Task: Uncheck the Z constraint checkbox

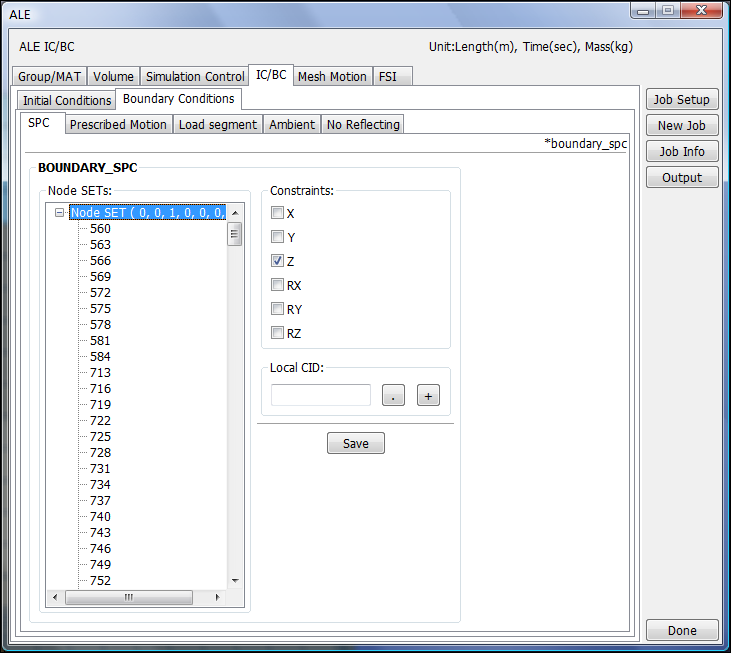Action: point(278,261)
